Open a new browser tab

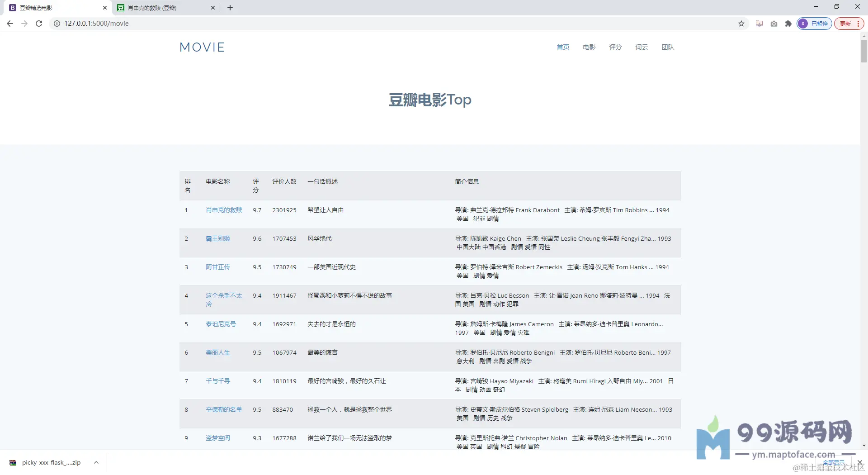(230, 8)
